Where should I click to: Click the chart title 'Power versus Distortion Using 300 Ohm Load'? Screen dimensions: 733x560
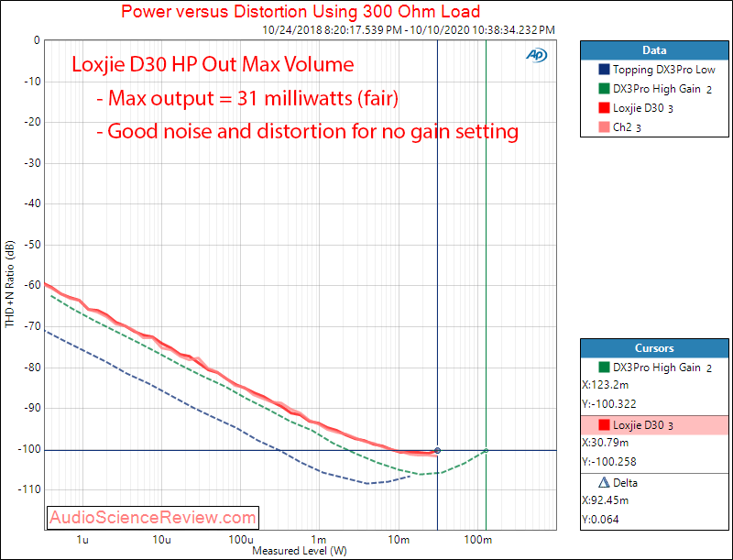coord(301,11)
